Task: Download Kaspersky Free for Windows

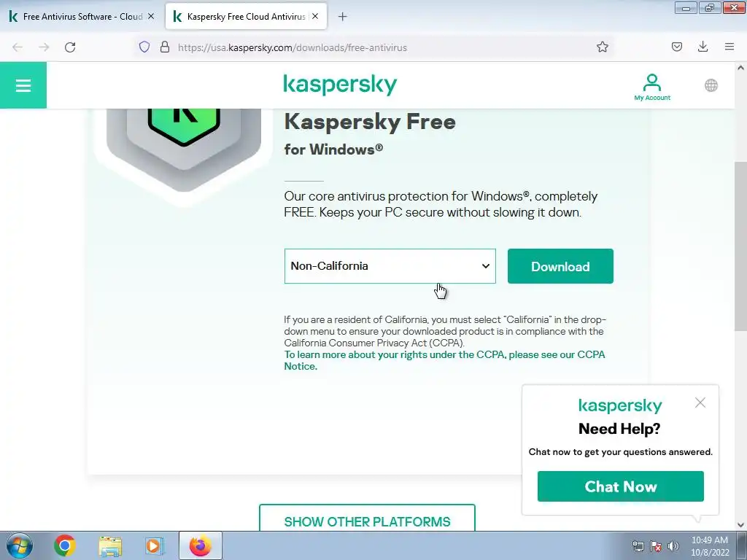Action: 560,266
